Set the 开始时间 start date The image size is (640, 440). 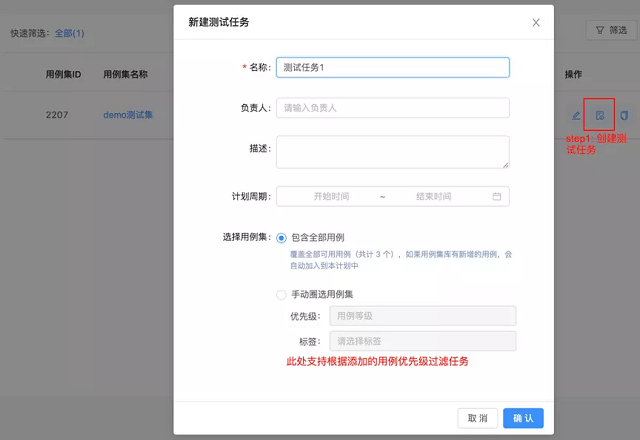[x=331, y=197]
